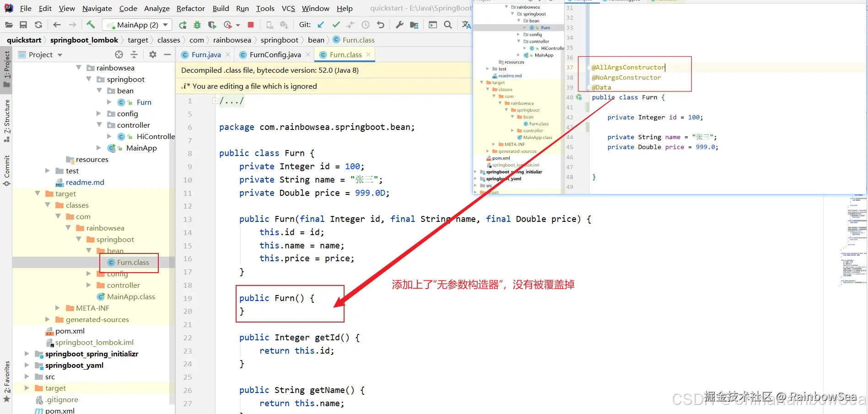Open the Navigate menu
The image size is (868, 414).
(x=97, y=8)
